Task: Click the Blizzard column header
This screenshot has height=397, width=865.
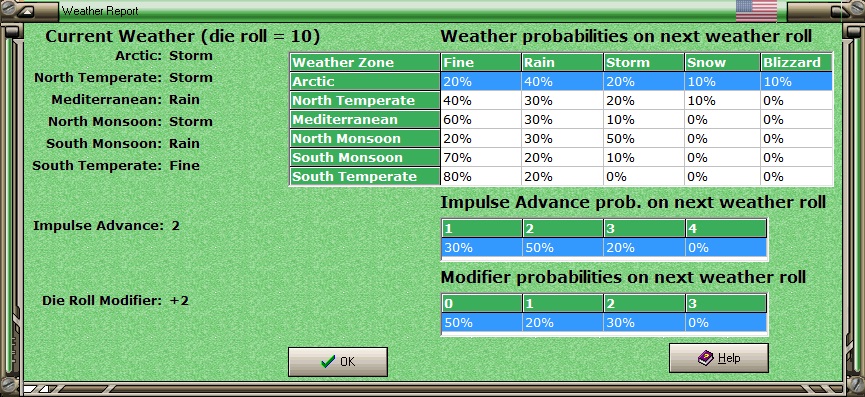Action: pyautogui.click(x=797, y=62)
